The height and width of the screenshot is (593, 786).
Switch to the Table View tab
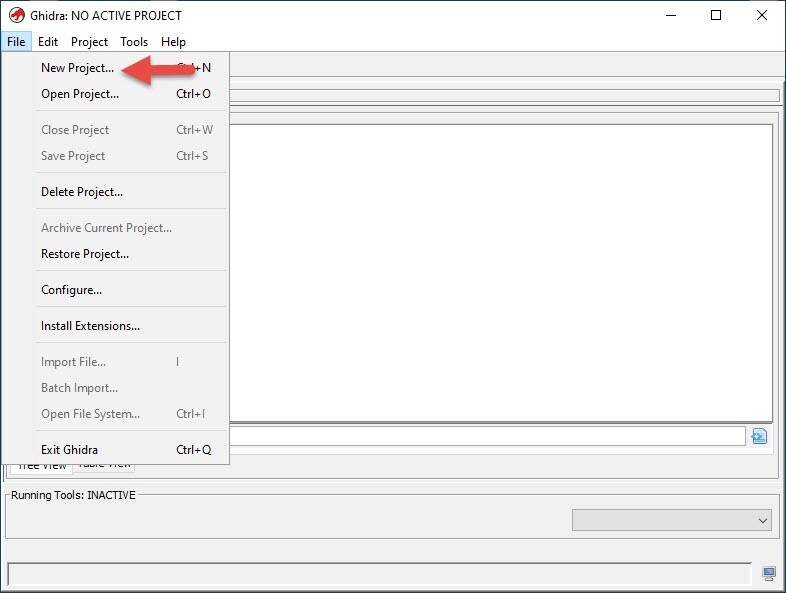coord(105,465)
